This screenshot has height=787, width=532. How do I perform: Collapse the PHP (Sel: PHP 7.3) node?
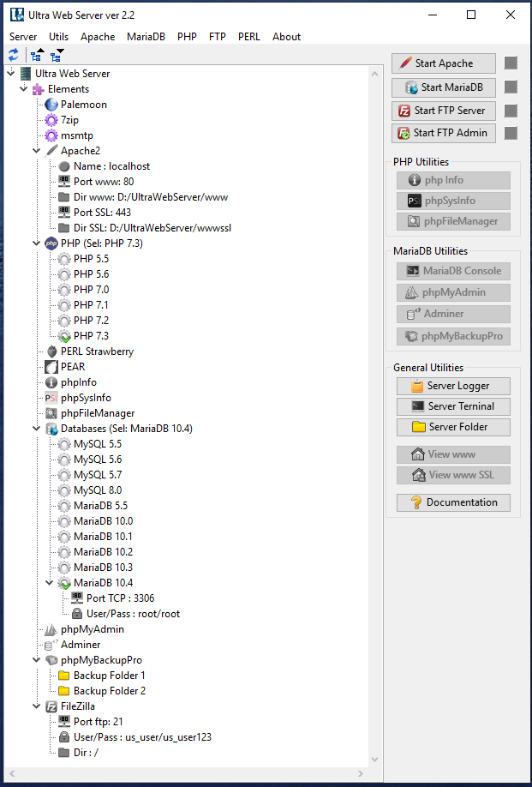click(x=37, y=243)
